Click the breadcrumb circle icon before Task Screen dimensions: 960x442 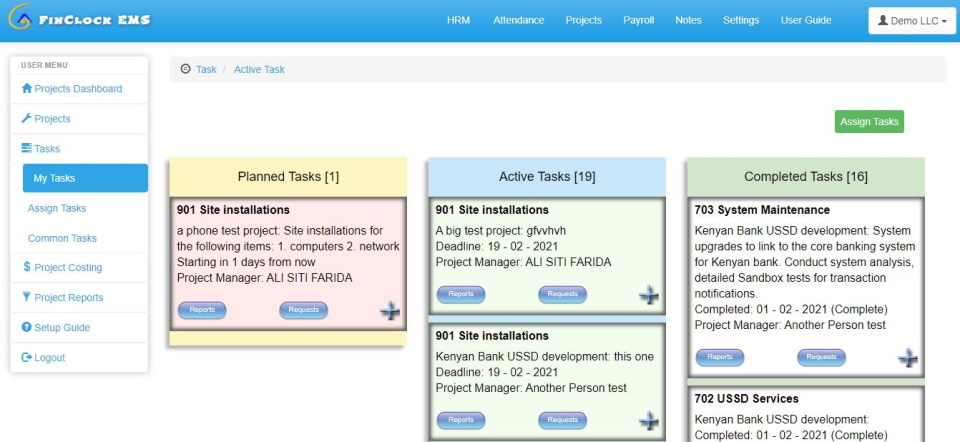186,69
